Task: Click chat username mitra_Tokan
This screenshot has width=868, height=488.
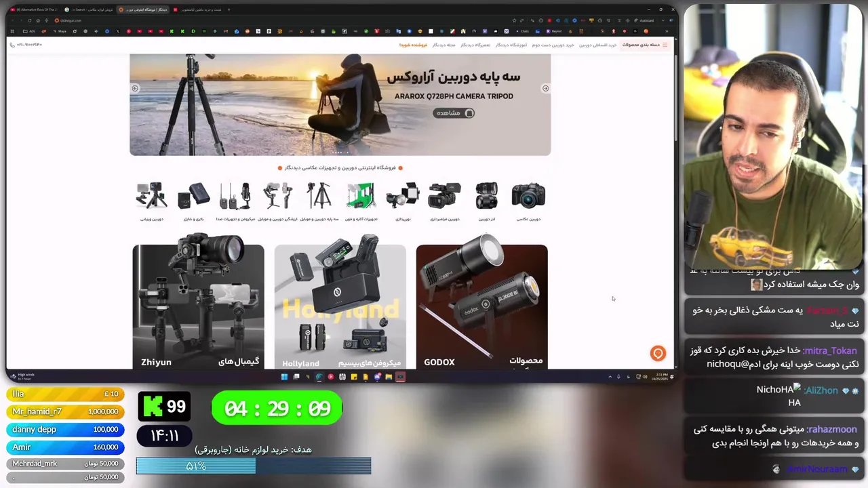Action: 830,350
